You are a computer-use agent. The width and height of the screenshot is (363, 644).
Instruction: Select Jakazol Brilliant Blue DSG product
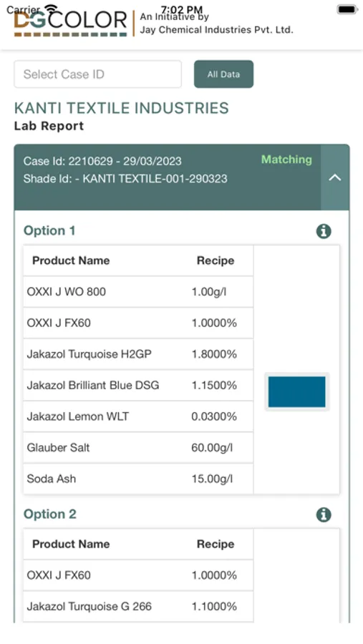tap(93, 385)
